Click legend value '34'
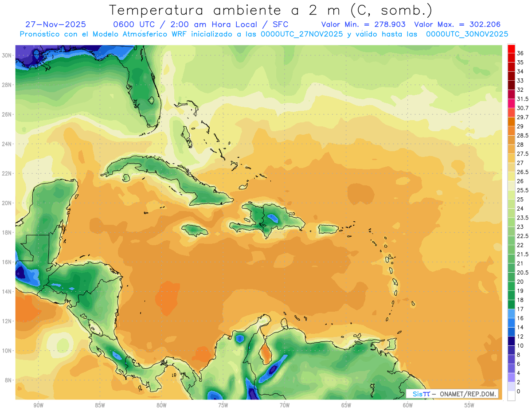This screenshot has width=532, height=411. 520,71
